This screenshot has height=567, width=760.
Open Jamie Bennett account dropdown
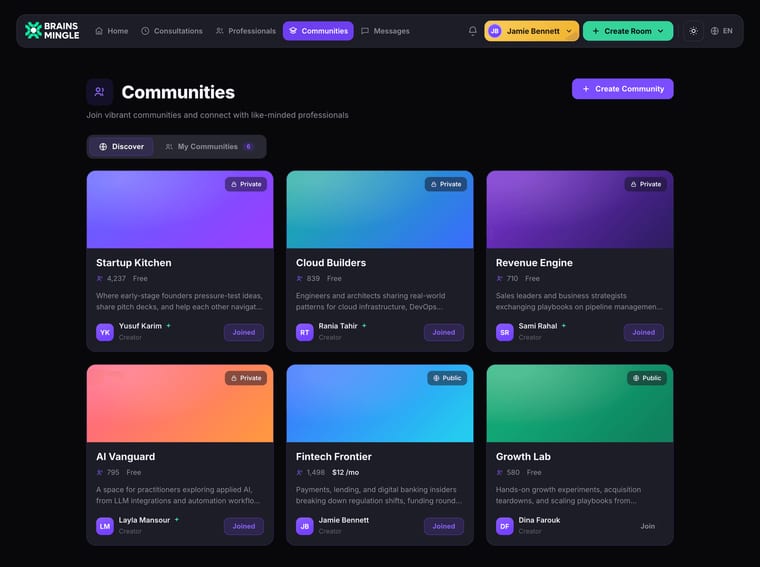point(531,31)
